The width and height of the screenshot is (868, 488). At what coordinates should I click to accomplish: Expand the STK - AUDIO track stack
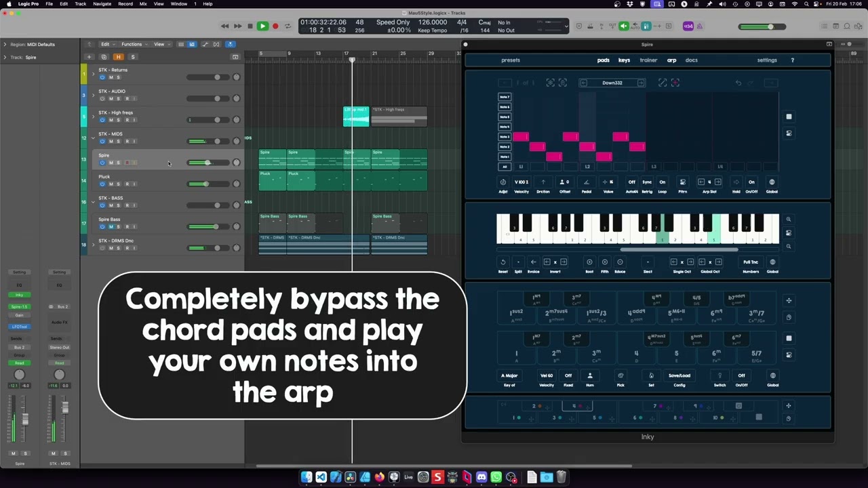click(94, 95)
